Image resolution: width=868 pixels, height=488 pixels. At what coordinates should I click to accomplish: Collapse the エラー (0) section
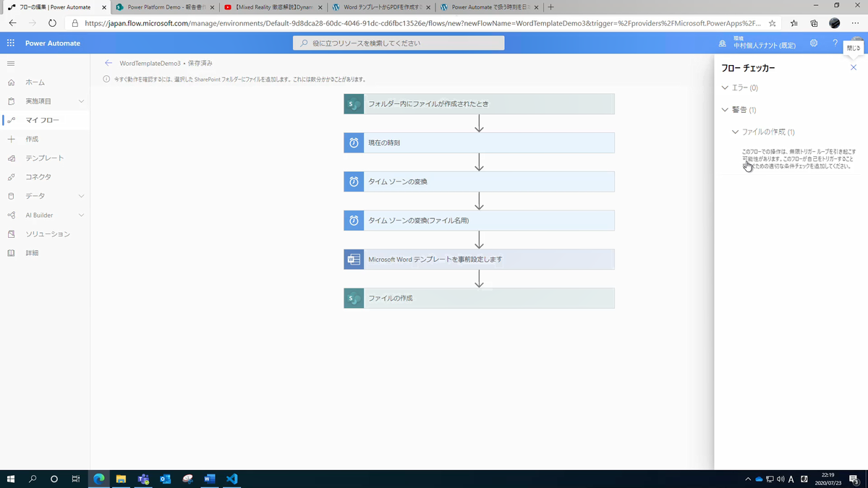(x=726, y=87)
